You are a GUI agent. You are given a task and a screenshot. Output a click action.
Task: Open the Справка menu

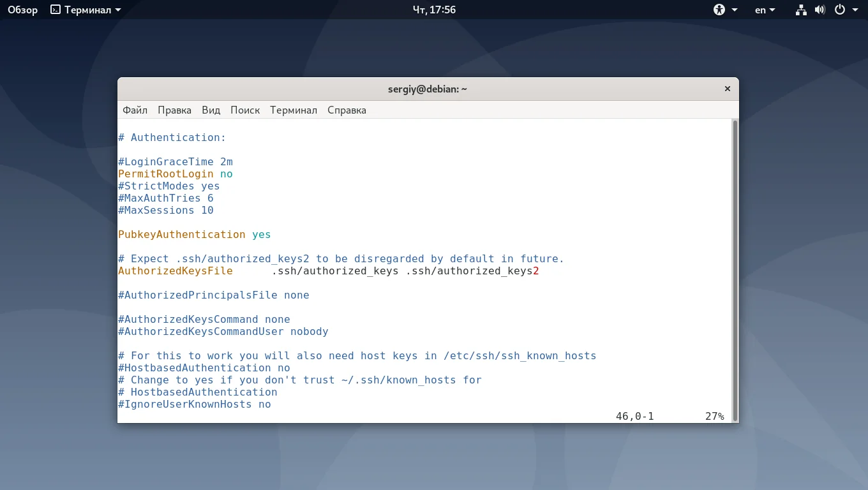pyautogui.click(x=347, y=110)
